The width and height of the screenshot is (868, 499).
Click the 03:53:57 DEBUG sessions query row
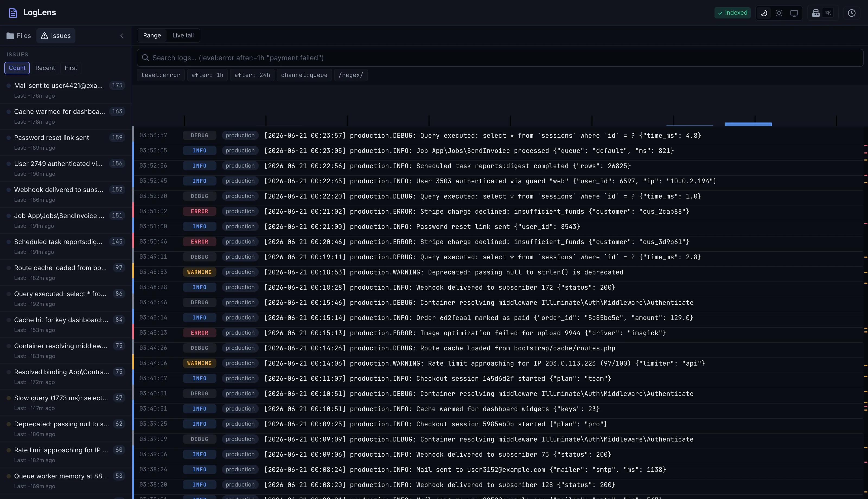pos(497,135)
